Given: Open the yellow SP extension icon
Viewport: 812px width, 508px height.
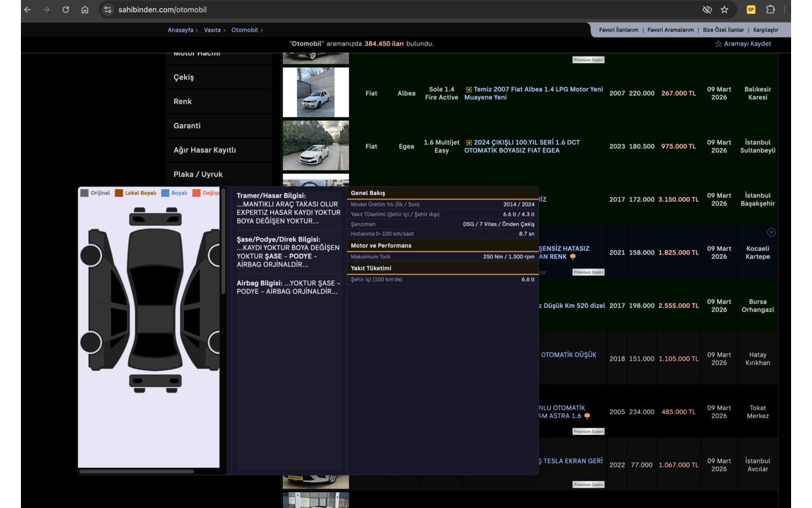Looking at the screenshot, I should 751,10.
